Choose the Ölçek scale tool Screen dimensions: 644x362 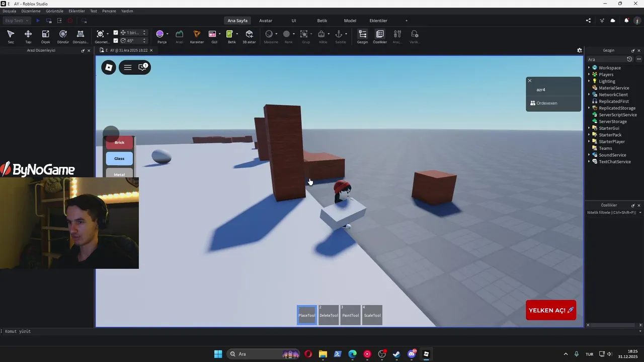click(x=45, y=36)
